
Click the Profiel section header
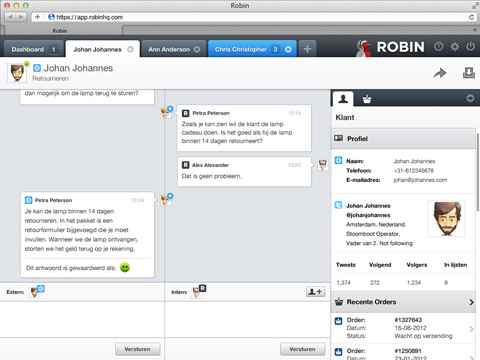click(403, 139)
